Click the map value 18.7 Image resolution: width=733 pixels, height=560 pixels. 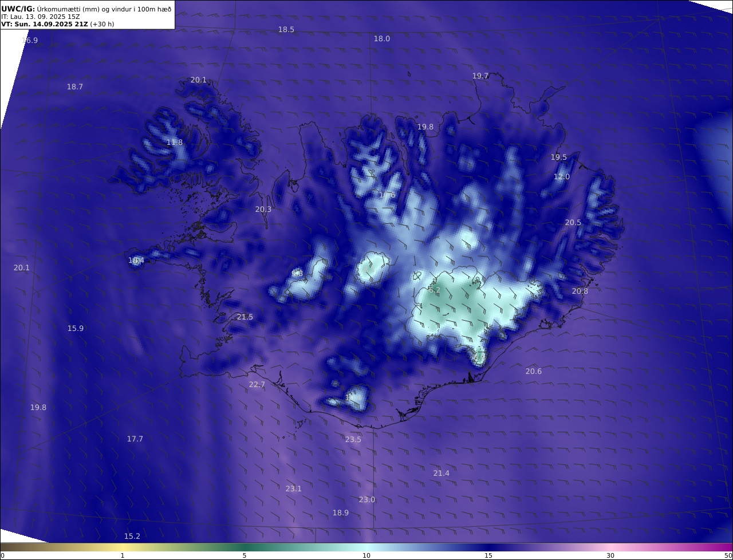[x=75, y=87]
